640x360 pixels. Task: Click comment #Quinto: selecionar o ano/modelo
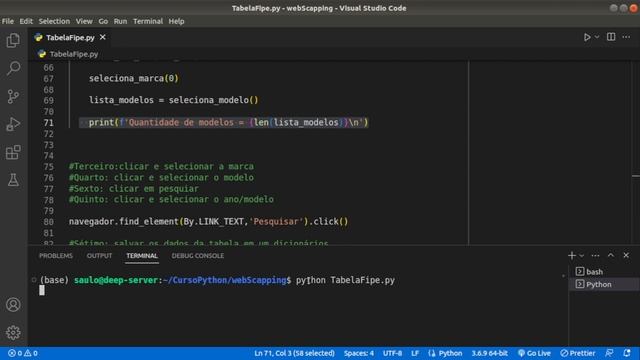click(x=171, y=200)
